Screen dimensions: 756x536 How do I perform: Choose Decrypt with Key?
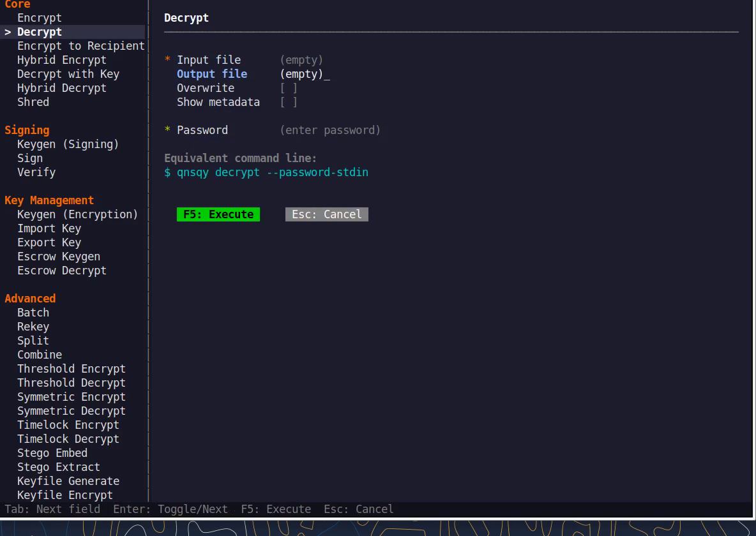click(68, 74)
